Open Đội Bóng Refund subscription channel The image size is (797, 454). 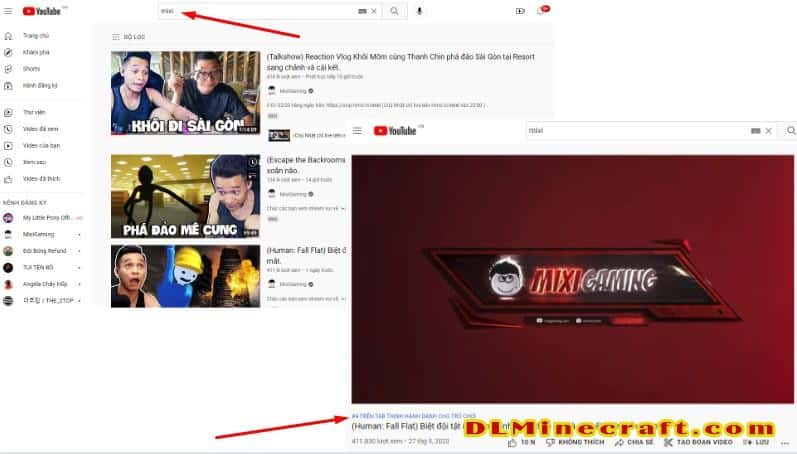tap(43, 251)
